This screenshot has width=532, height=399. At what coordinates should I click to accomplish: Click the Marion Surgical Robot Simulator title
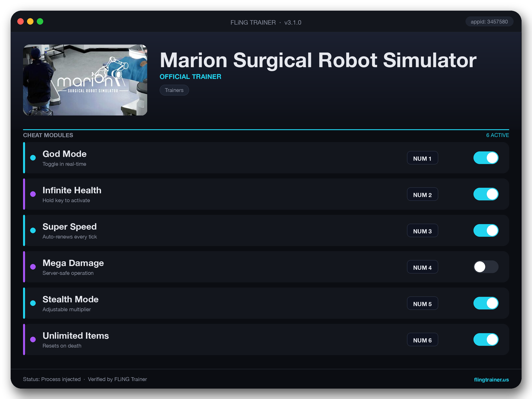coord(318,60)
